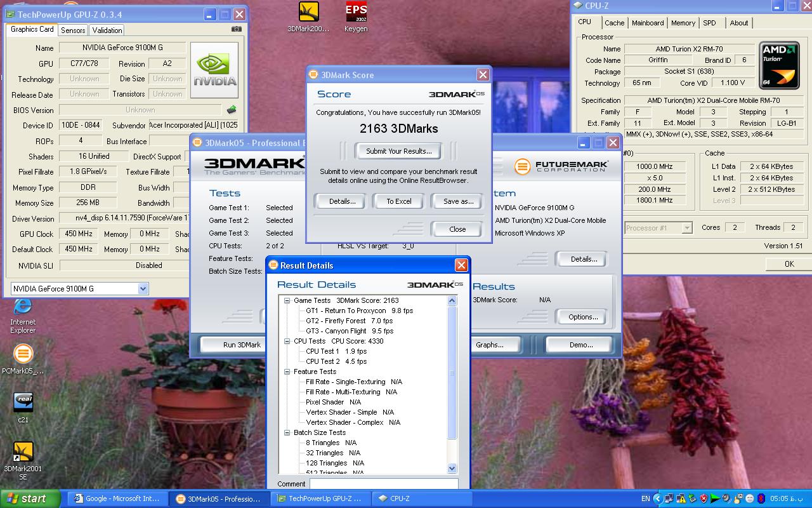Click the Bluetooth tray icon
Image resolution: width=812 pixels, height=508 pixels.
click(761, 498)
